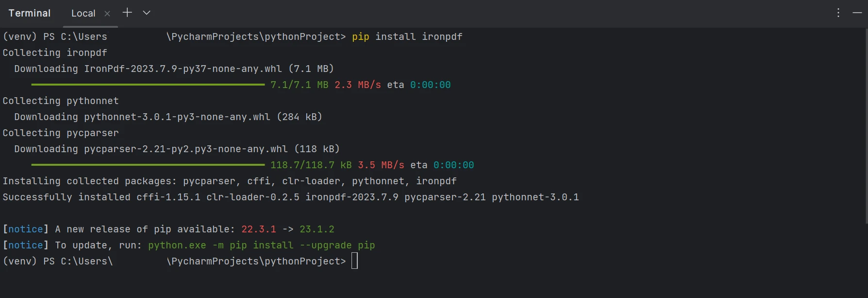The image size is (868, 298).
Task: Close the Local terminal tab
Action: [x=107, y=14]
